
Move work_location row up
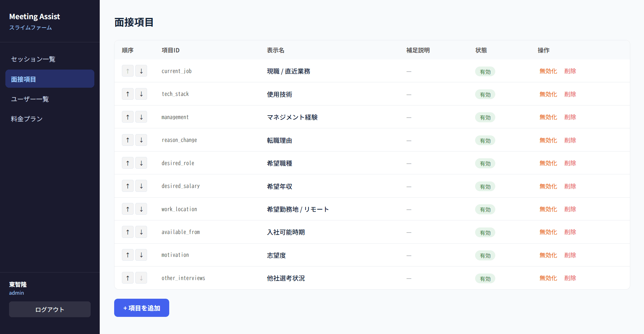128,209
